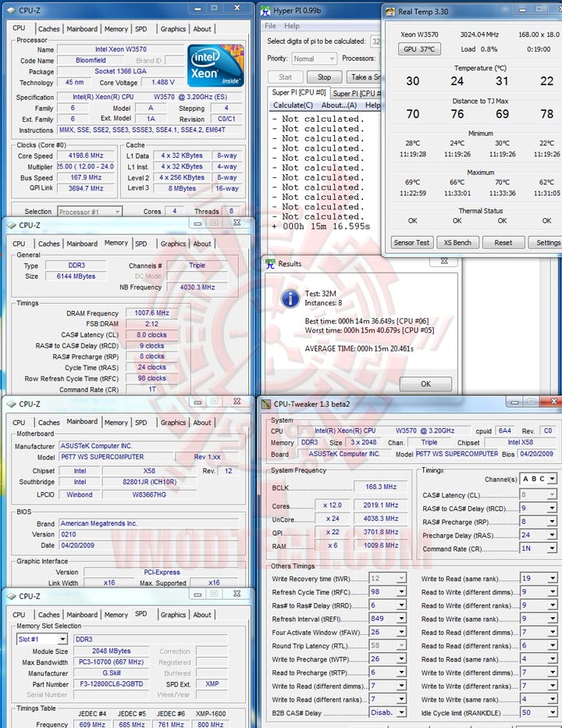Open the Slot #1 memory slot dropdown
The image size is (562, 728).
(42, 639)
